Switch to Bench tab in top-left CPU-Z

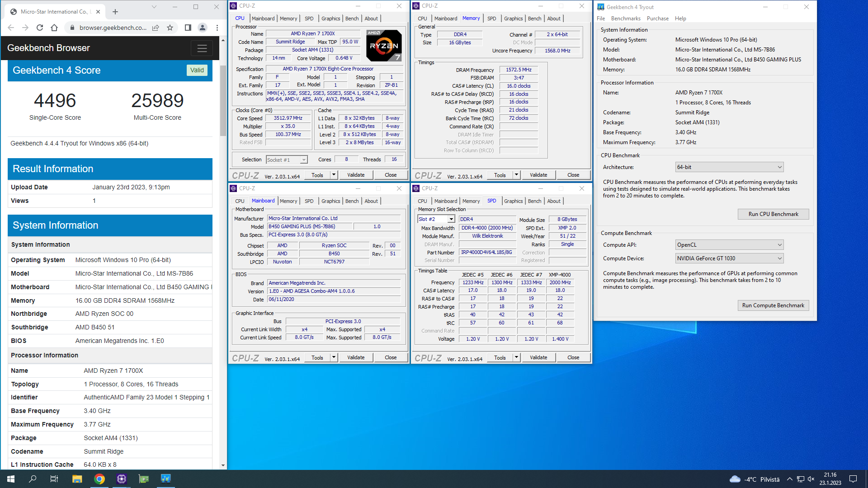pyautogui.click(x=352, y=19)
